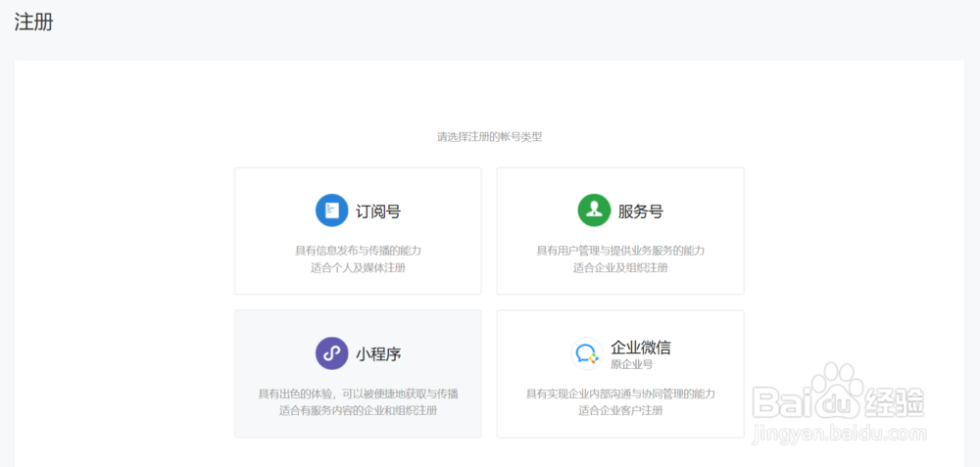The height and width of the screenshot is (467, 980).
Task: Select the 小程序 account type title
Action: 378,354
